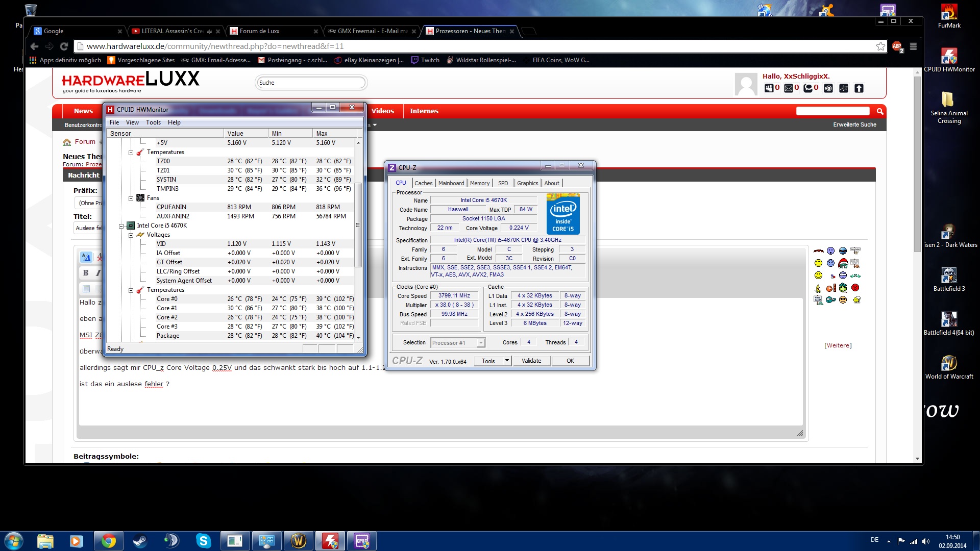The height and width of the screenshot is (551, 980).
Task: Switch to CPU-Z taskbar button
Action: coord(361,541)
